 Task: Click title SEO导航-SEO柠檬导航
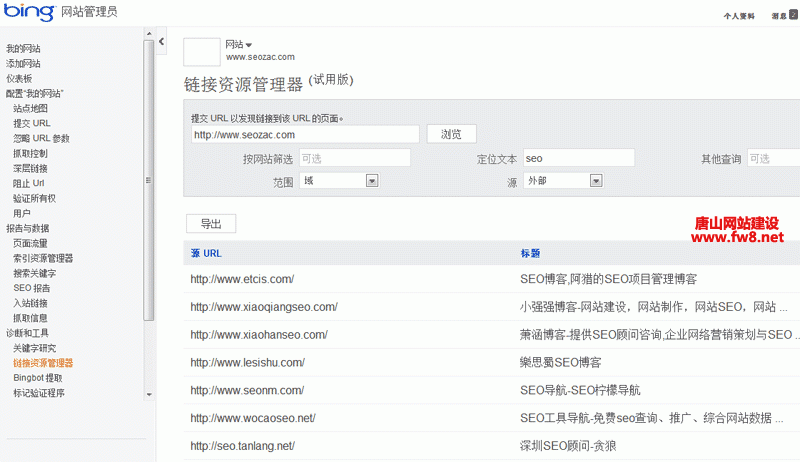tap(580, 390)
